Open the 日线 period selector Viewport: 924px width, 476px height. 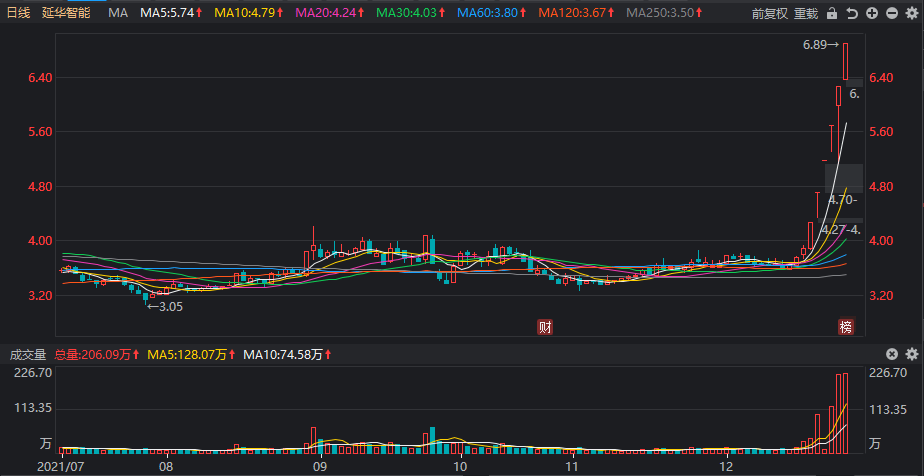click(x=19, y=13)
